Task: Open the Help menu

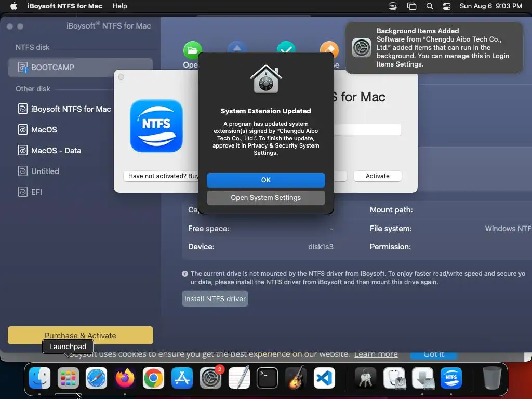Action: [120, 6]
